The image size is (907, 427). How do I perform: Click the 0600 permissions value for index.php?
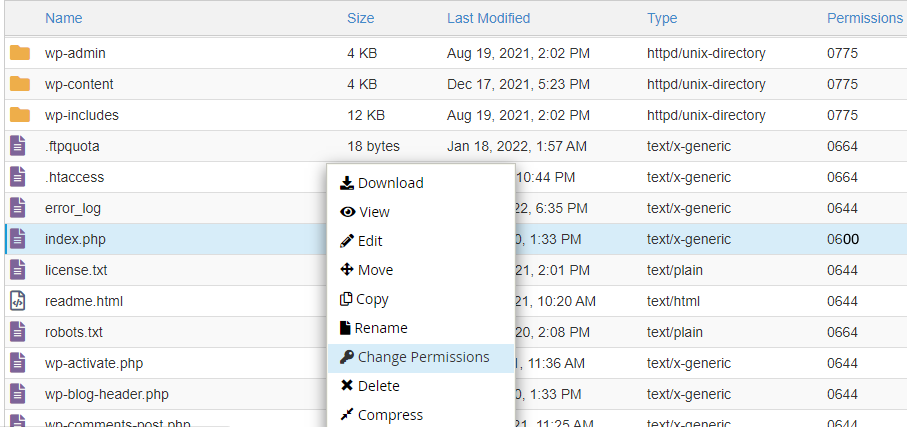[x=842, y=239]
